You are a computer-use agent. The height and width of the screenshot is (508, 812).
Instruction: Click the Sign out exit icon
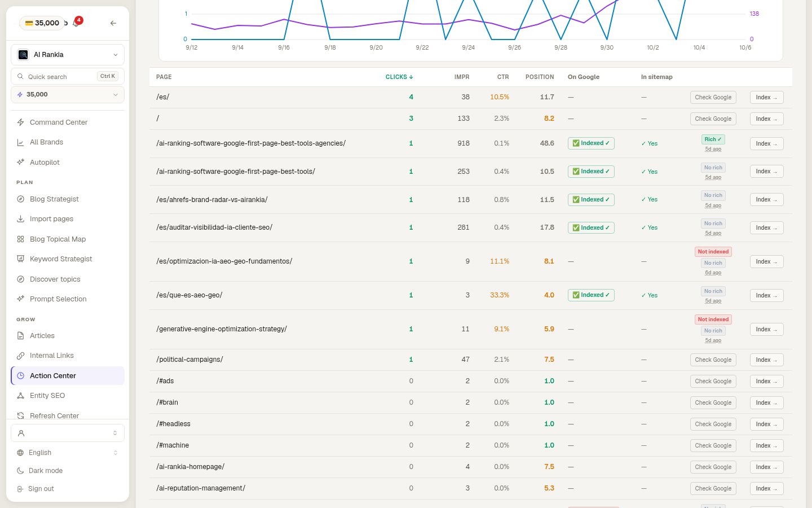pyautogui.click(x=20, y=489)
